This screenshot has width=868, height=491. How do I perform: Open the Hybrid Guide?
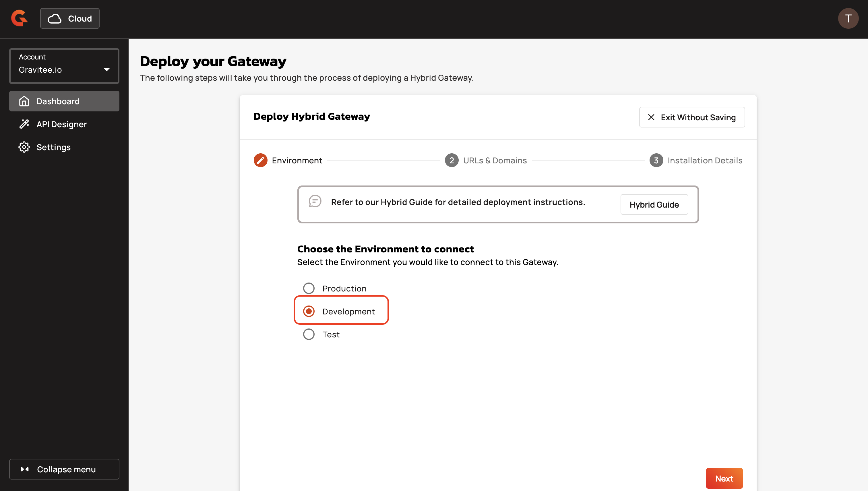654,204
